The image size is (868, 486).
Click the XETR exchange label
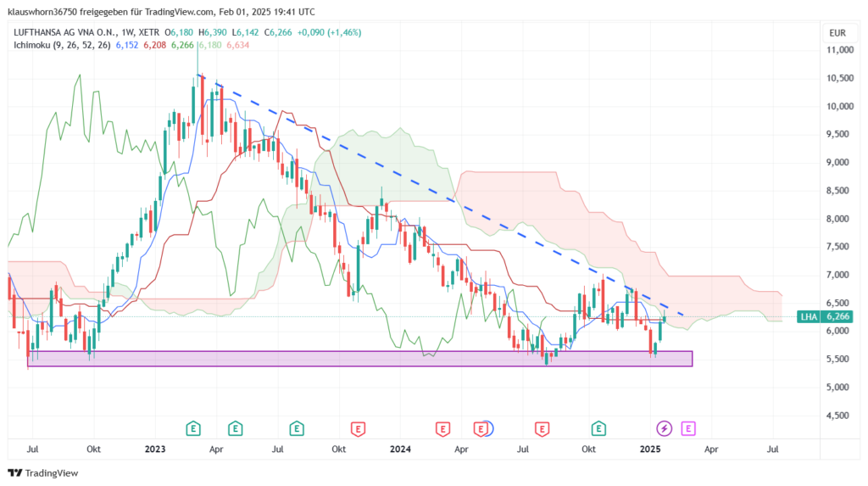[x=149, y=33]
